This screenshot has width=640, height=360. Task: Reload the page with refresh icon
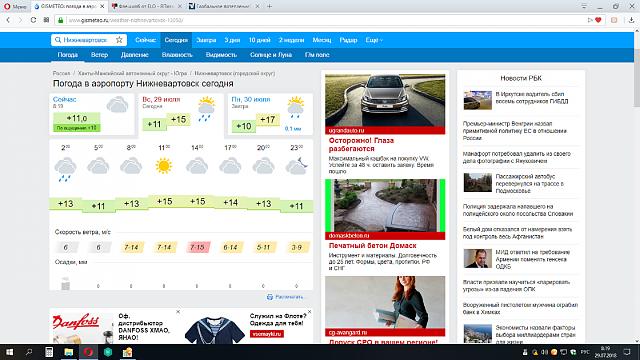click(33, 20)
